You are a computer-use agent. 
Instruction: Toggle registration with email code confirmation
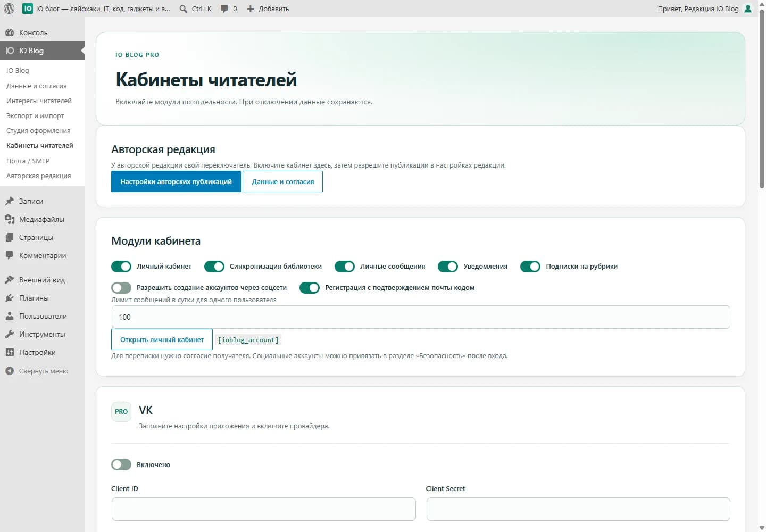(310, 288)
